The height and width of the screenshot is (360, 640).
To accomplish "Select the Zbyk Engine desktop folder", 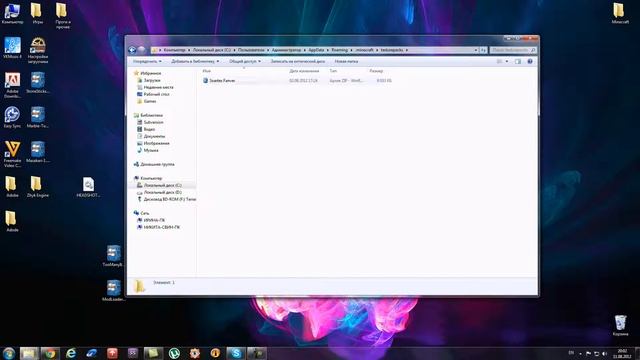I will pyautogui.click(x=38, y=187).
